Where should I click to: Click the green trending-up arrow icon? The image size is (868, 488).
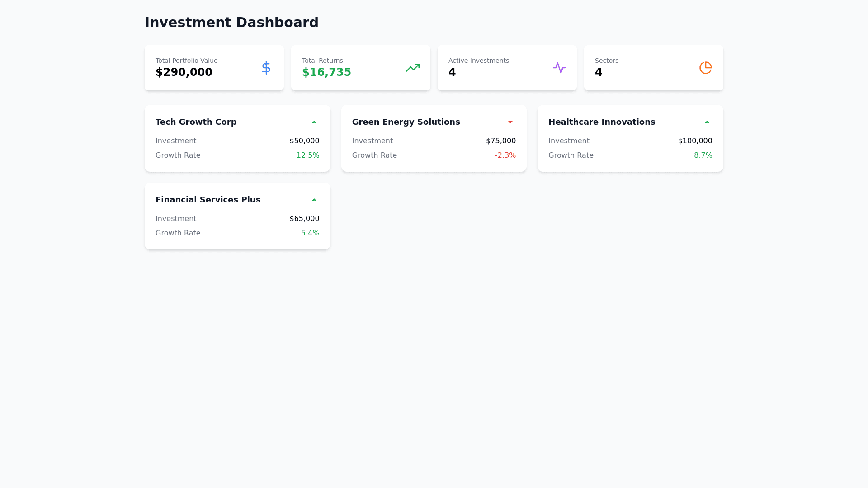tap(412, 68)
